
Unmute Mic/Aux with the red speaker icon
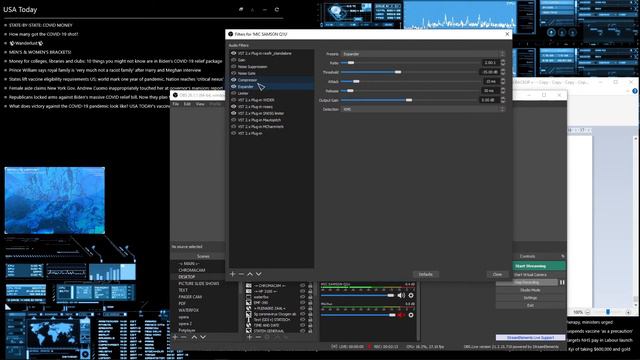tap(401, 315)
